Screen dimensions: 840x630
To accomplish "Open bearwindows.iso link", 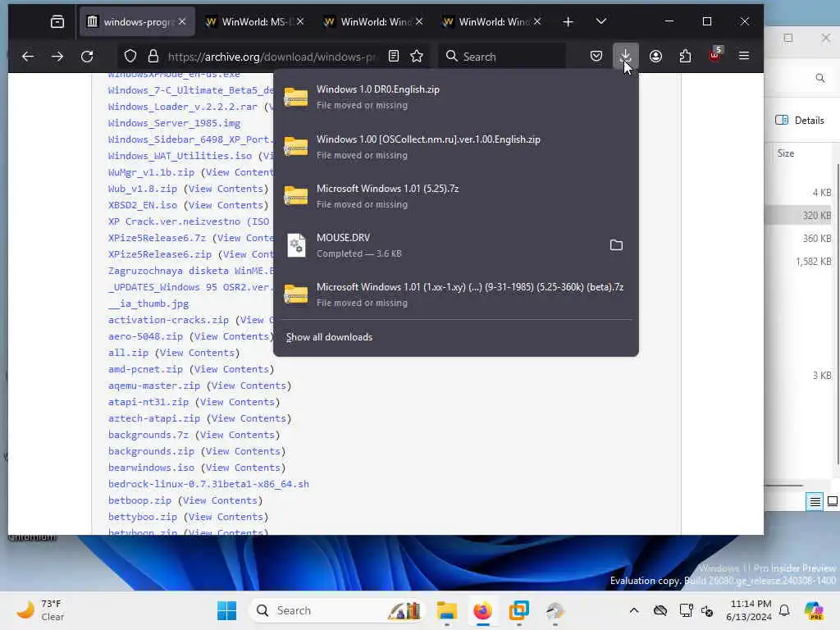I will [x=151, y=468].
